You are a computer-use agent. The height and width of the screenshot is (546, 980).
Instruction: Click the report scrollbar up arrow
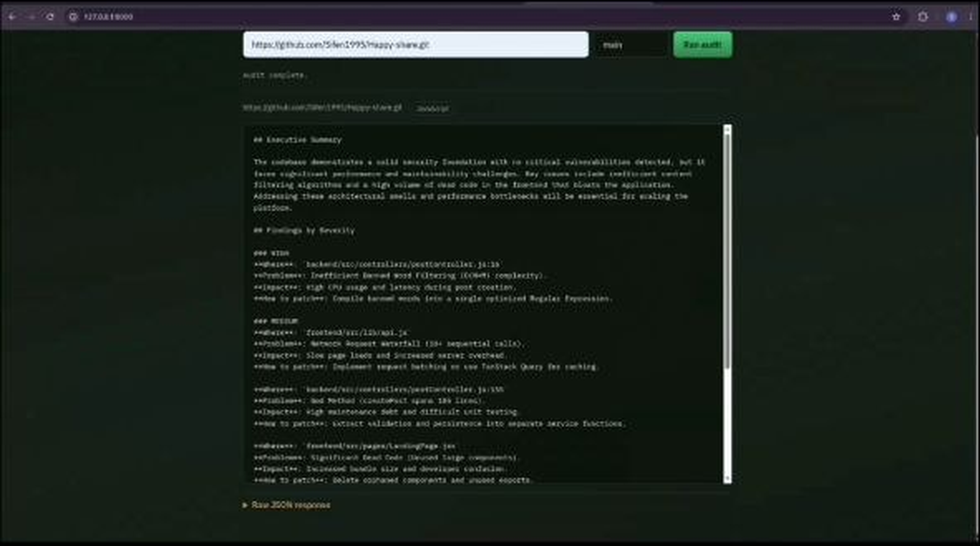point(727,129)
